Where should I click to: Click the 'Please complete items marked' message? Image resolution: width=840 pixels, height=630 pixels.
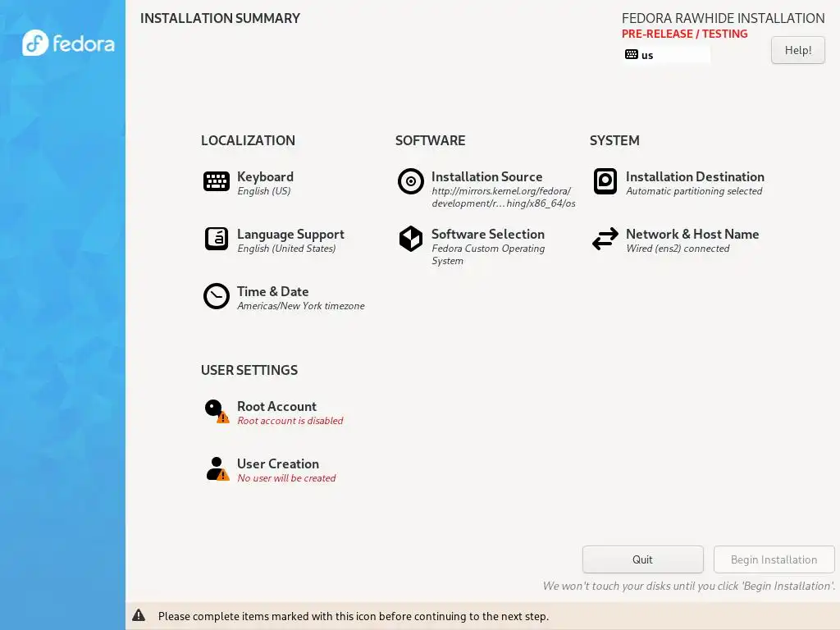[x=354, y=616]
